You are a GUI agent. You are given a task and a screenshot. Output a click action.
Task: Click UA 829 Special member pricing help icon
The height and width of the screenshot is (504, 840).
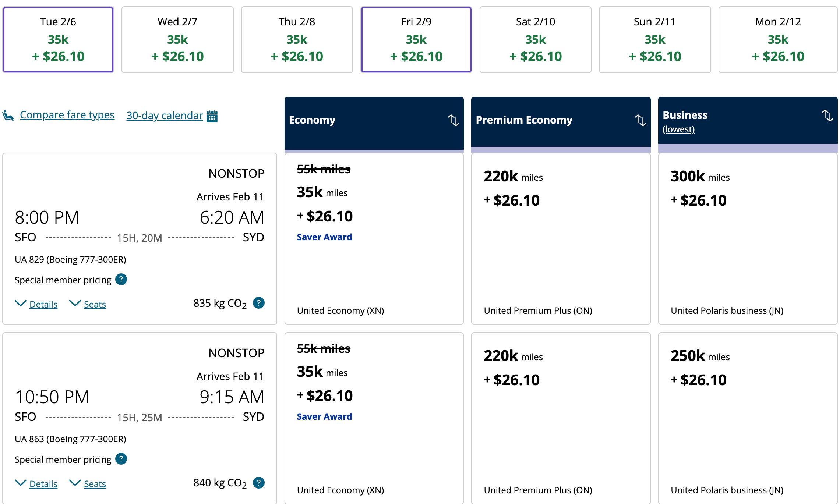(x=121, y=279)
